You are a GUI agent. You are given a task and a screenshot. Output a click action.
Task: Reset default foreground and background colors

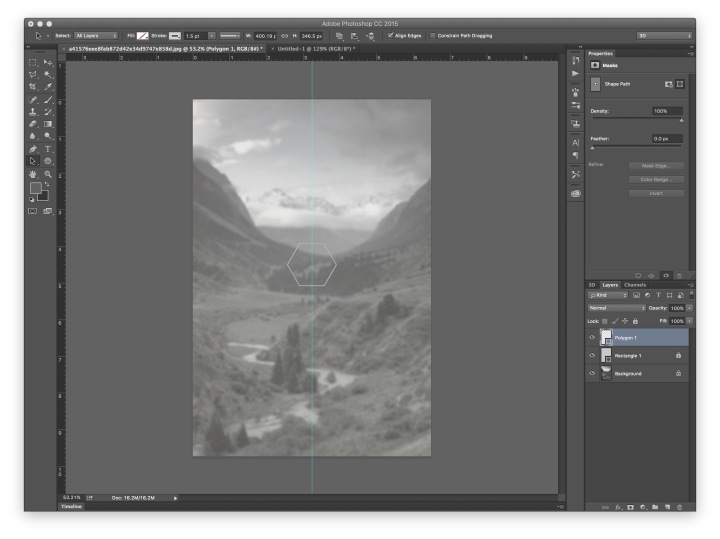click(32, 200)
